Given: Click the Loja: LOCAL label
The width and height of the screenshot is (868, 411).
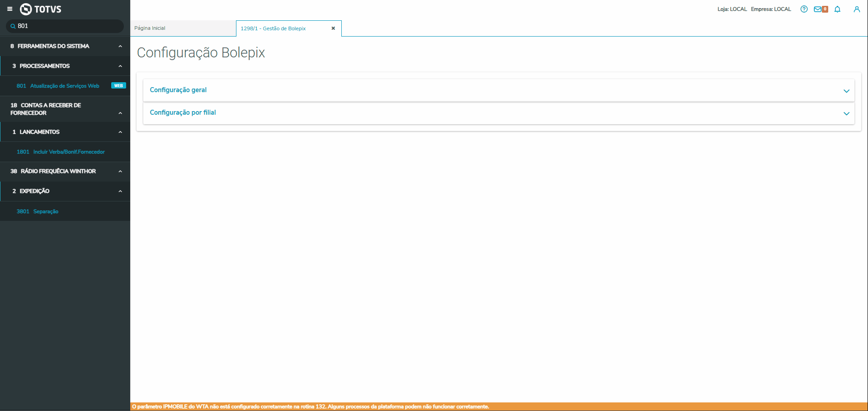Looking at the screenshot, I should [x=732, y=9].
